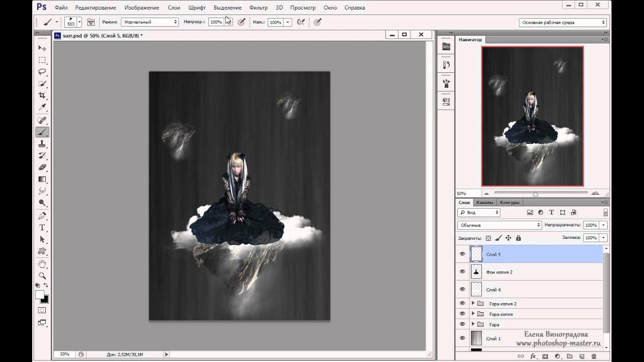Screen dimensions: 644x362
Task: Select the Brush tool in toolbox
Action: coord(42,132)
